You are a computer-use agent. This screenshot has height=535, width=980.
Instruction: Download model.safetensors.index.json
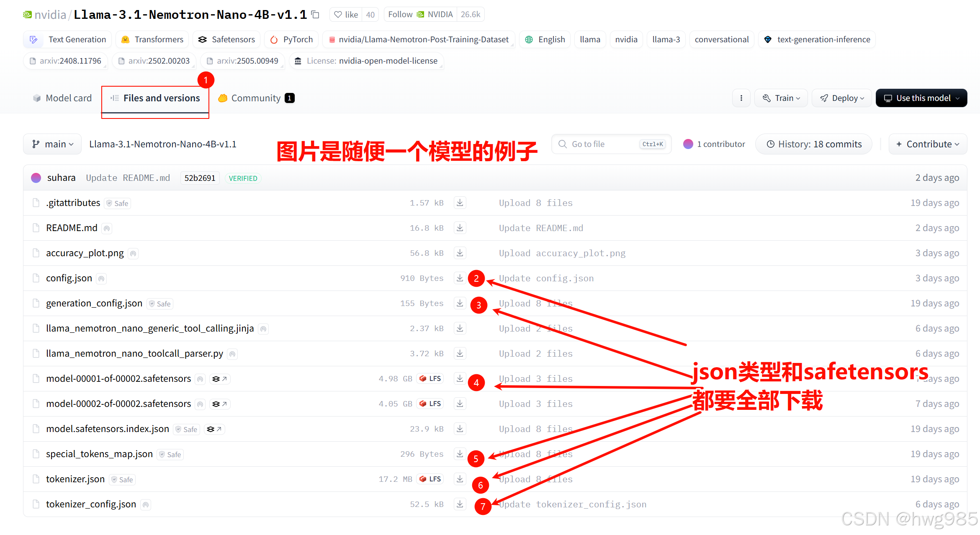pos(460,429)
